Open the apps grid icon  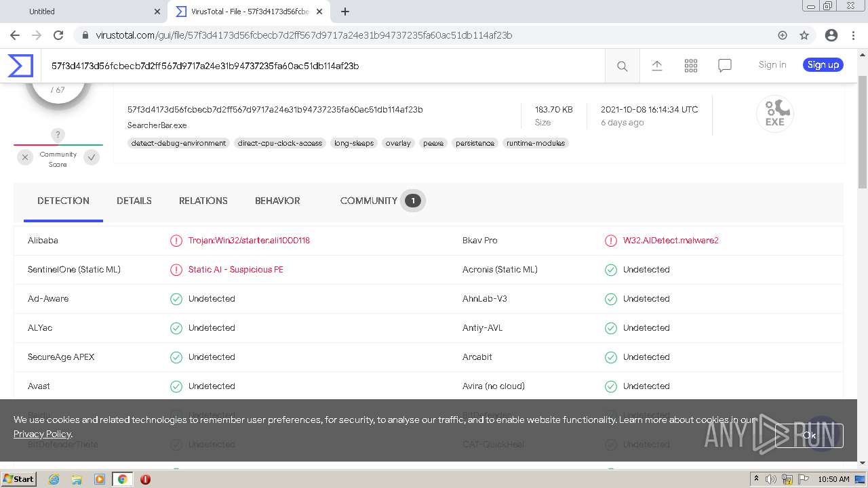691,65
